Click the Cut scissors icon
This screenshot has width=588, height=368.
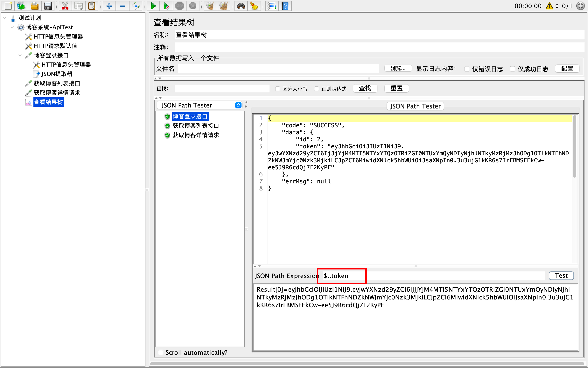click(65, 6)
